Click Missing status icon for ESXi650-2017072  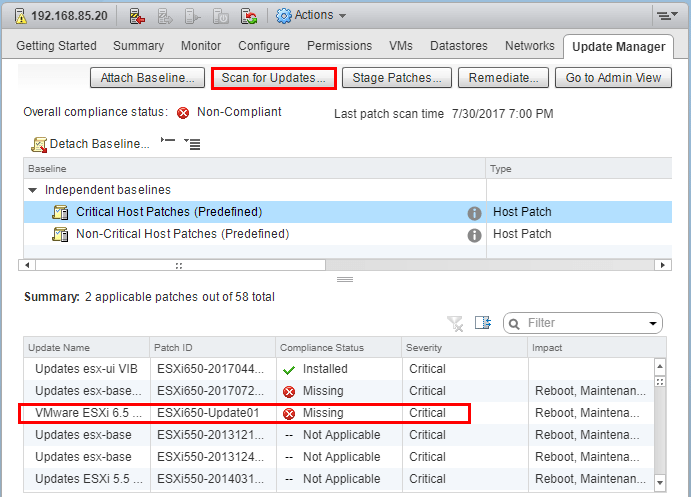pyautogui.click(x=289, y=392)
